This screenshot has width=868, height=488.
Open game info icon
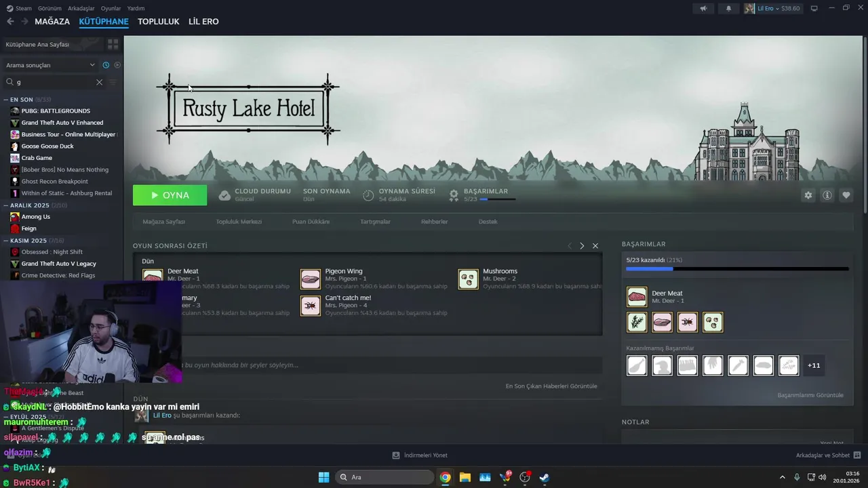click(827, 195)
